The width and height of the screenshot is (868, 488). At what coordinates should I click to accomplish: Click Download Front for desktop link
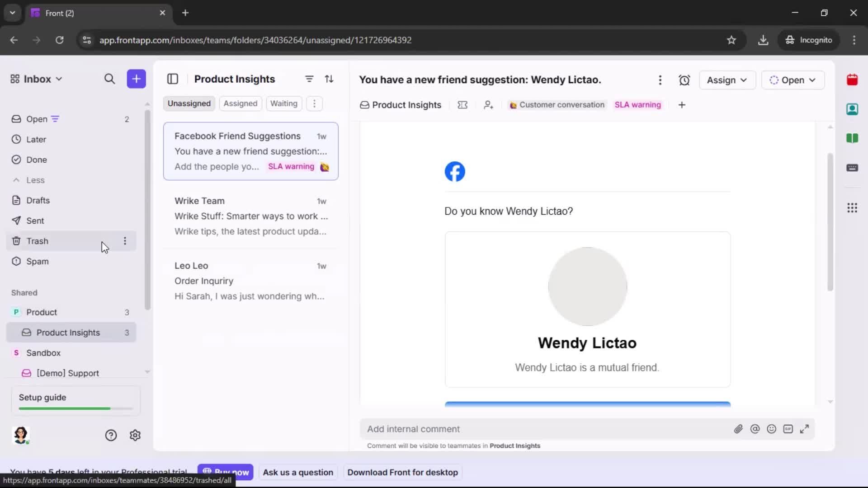coord(402,472)
